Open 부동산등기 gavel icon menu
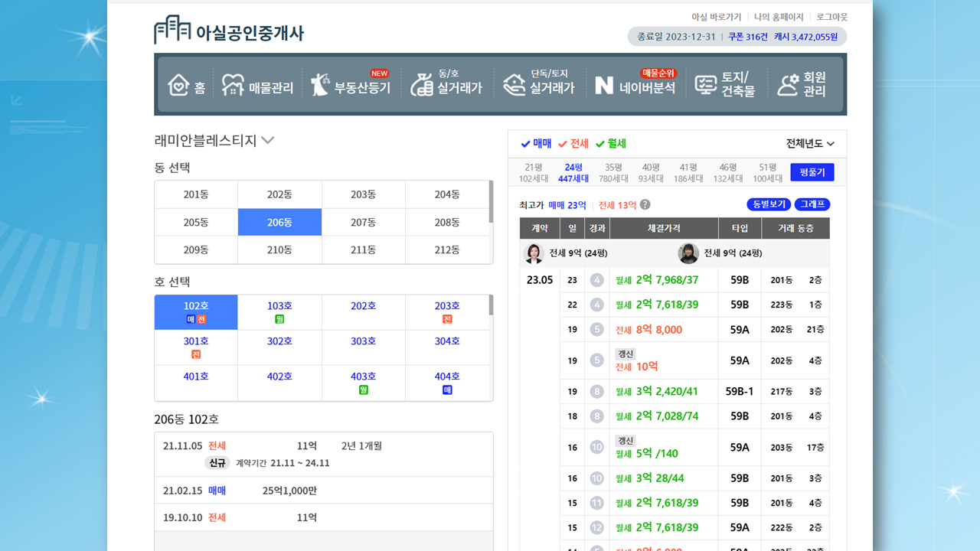 point(318,85)
